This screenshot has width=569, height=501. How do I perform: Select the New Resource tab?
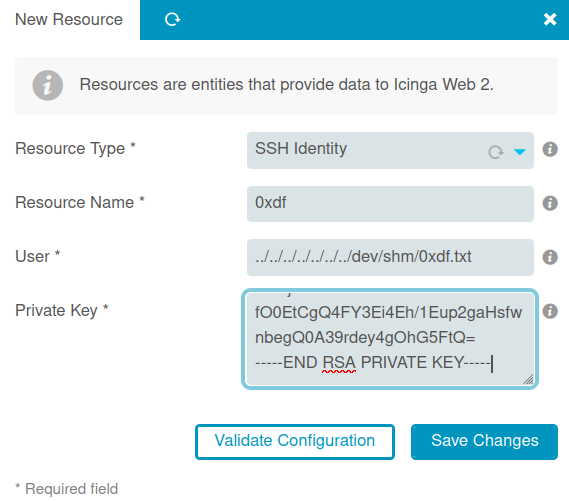(69, 20)
